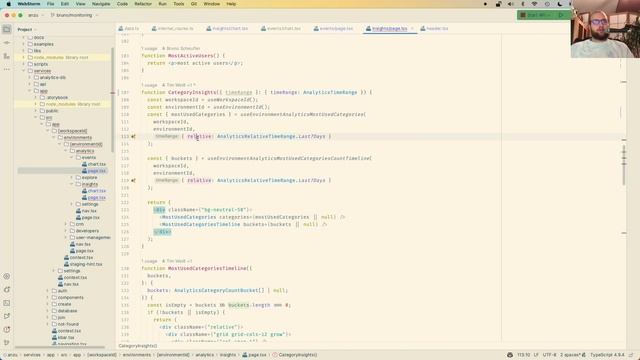Screen dimensions: 640x360
Task: Open the run configuration selector
Action: tap(536, 15)
